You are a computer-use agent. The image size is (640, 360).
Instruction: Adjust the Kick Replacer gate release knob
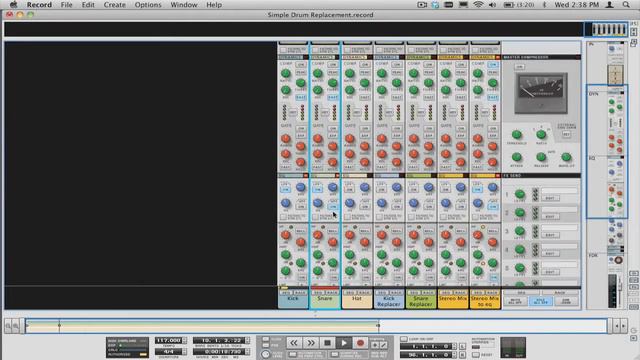[x=382, y=154]
